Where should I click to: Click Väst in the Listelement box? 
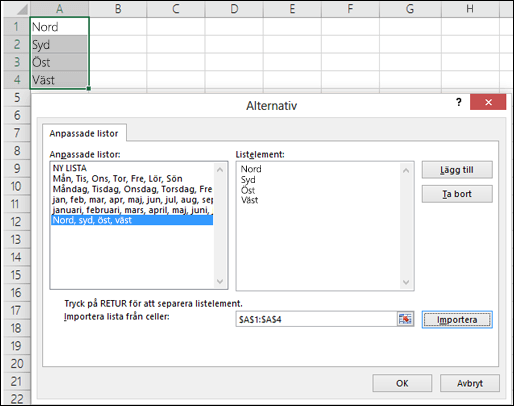pyautogui.click(x=249, y=200)
